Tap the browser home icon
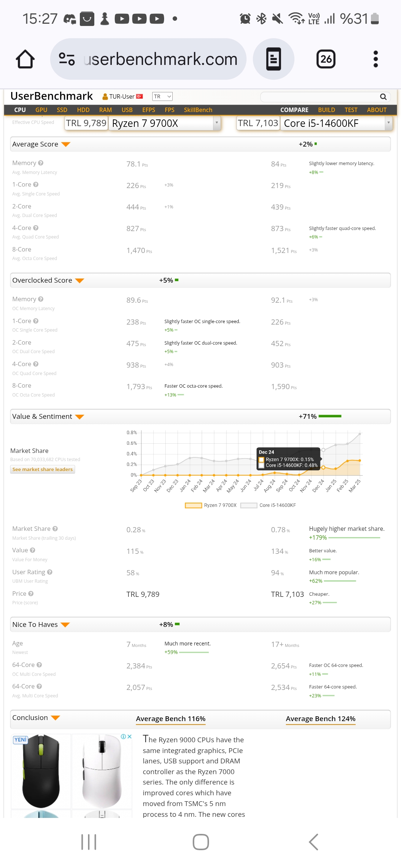 pos(25,59)
